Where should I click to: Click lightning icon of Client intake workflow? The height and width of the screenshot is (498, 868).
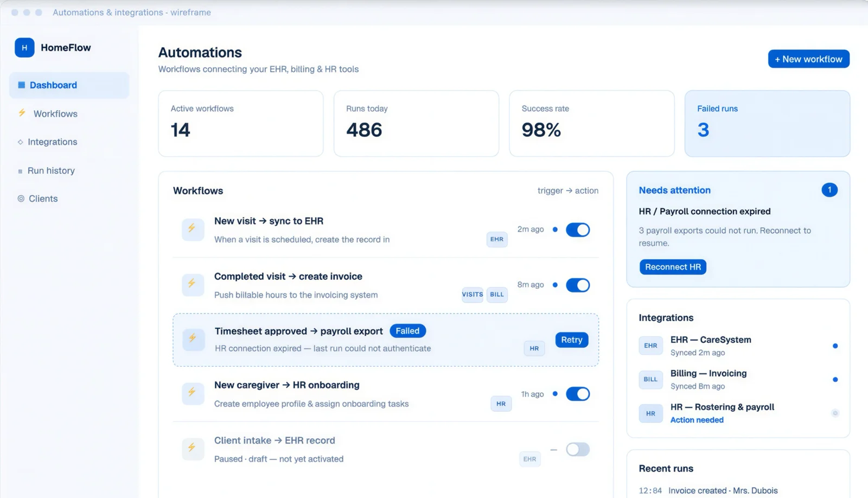[x=193, y=449]
